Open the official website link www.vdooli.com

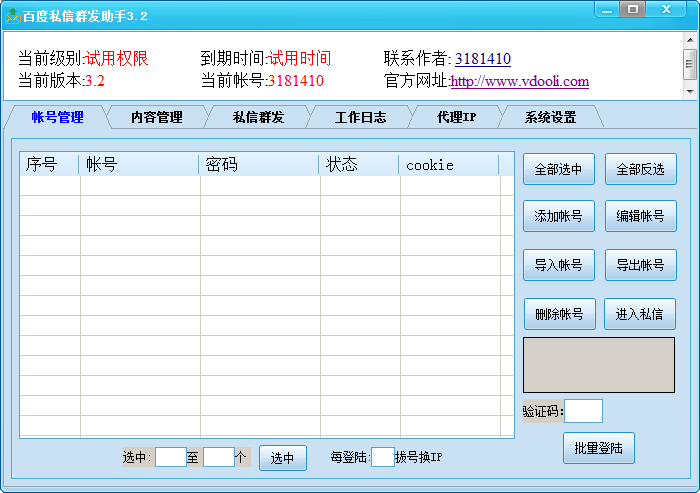(520, 81)
